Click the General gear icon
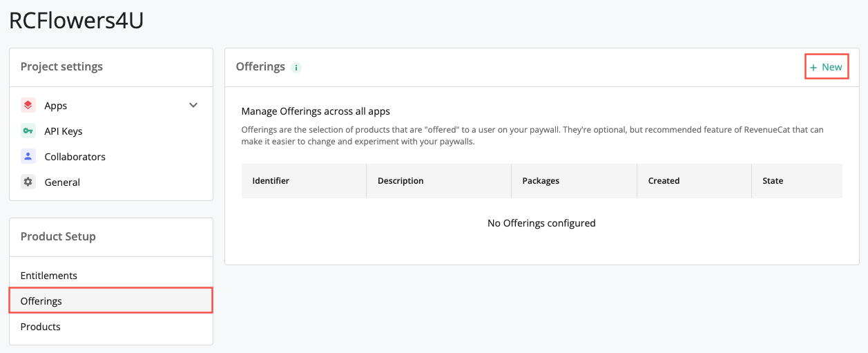The width and height of the screenshot is (868, 353). click(x=28, y=182)
